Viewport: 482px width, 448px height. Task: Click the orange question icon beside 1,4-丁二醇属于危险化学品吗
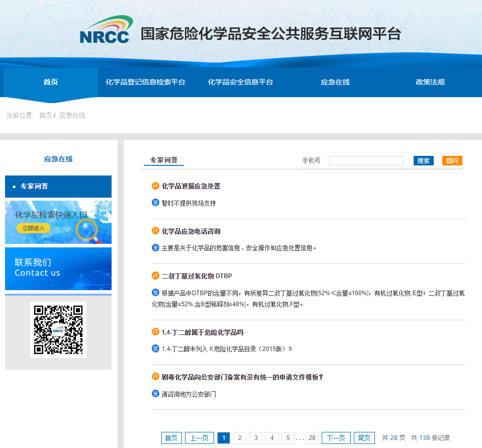coord(155,332)
